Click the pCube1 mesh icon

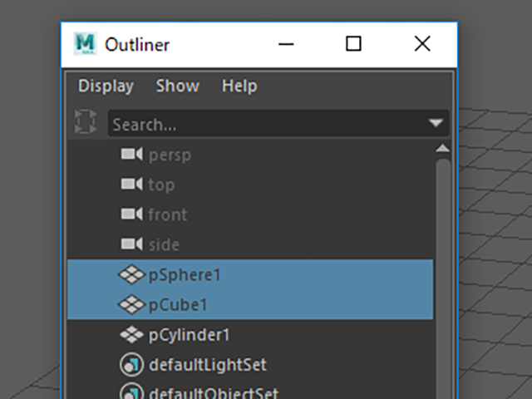click(132, 304)
